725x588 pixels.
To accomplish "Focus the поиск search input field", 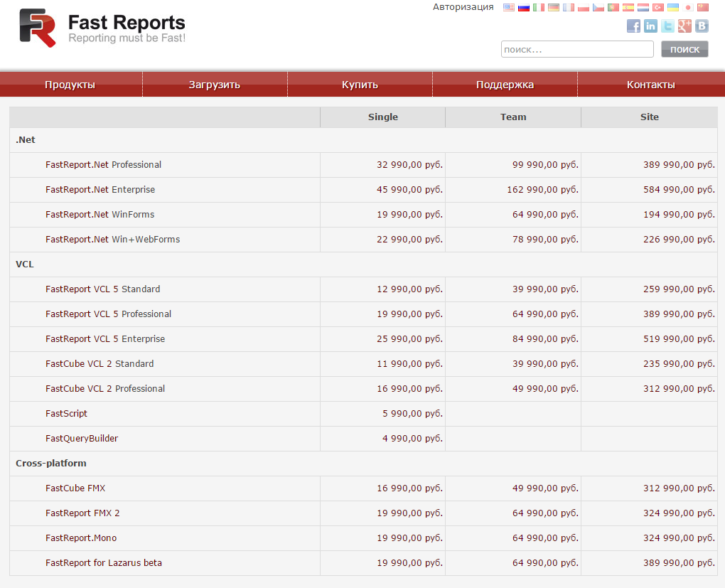I will (x=577, y=49).
